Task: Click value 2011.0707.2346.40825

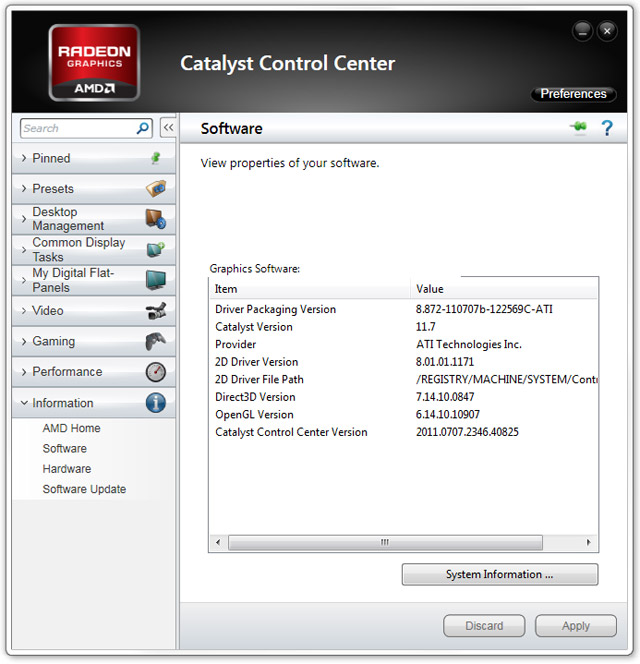Action: pyautogui.click(x=467, y=432)
